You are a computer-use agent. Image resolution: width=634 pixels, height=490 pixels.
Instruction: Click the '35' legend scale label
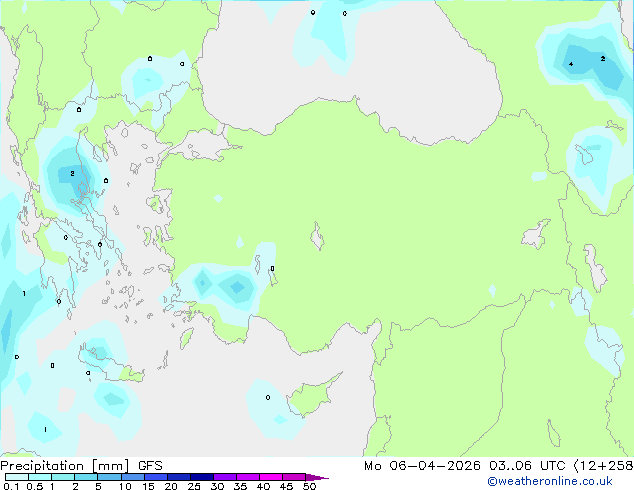click(240, 486)
